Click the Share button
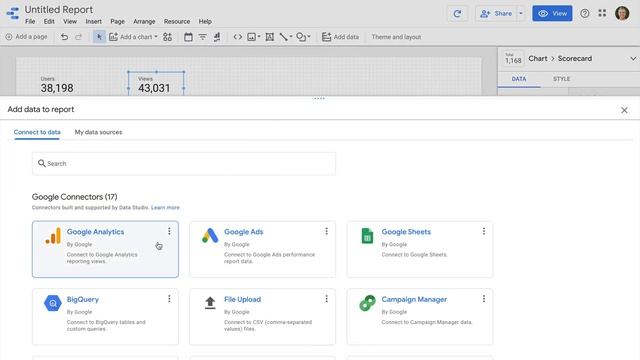Viewport: 640px width, 360px height. [x=496, y=13]
